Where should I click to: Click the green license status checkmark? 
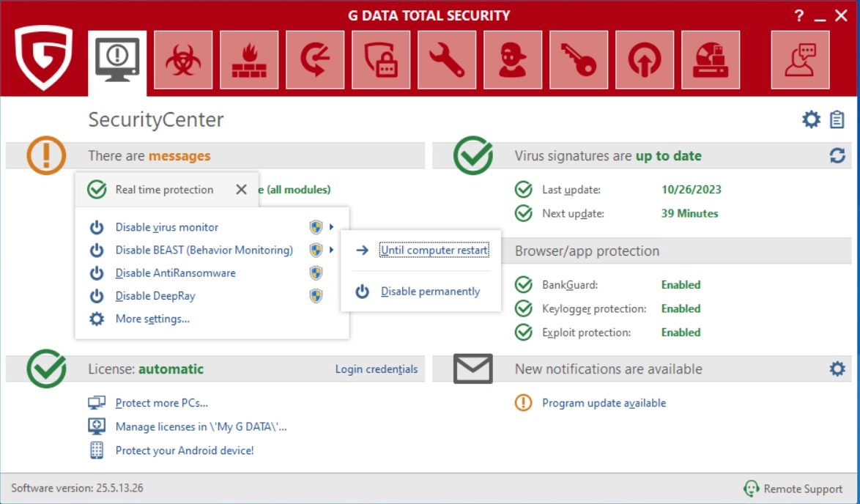pos(47,368)
